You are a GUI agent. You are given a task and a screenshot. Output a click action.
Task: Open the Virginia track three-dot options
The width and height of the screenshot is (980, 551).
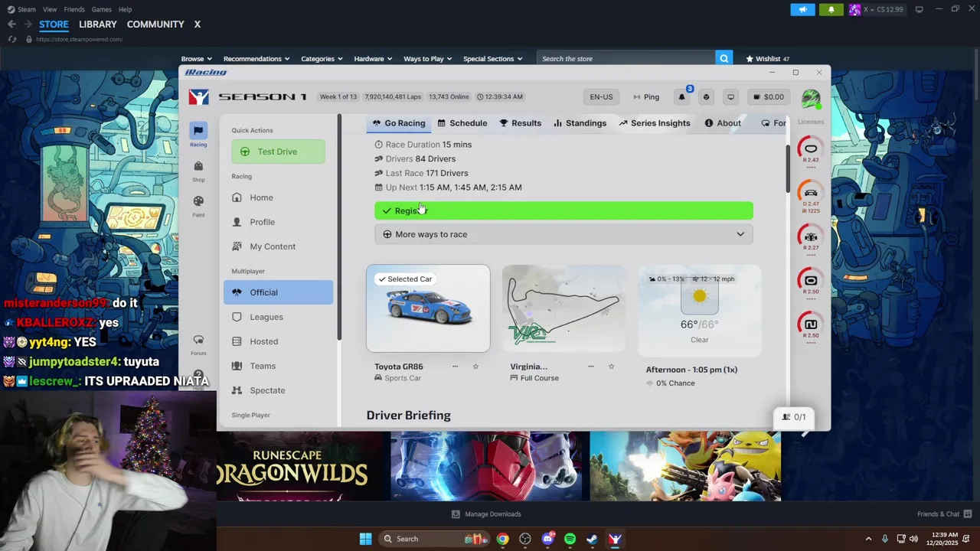point(590,367)
